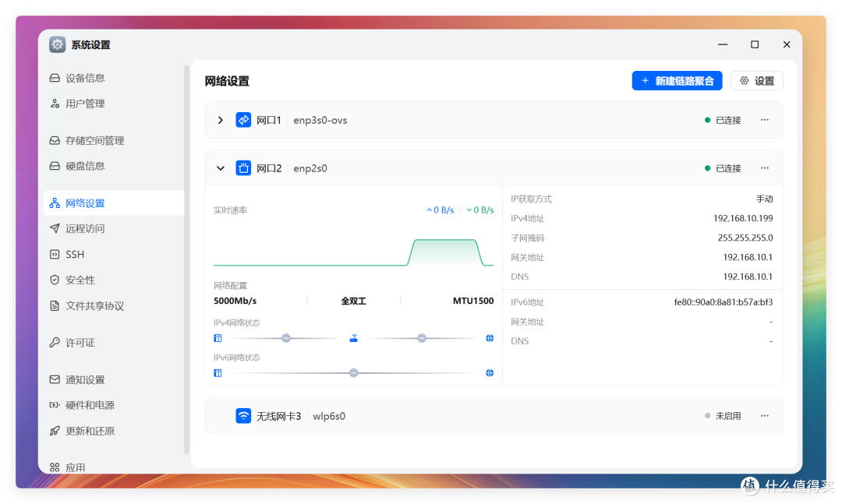Viewport: 842px width, 504px height.
Task: Click the Notification Settings envelope icon
Action: [x=55, y=379]
